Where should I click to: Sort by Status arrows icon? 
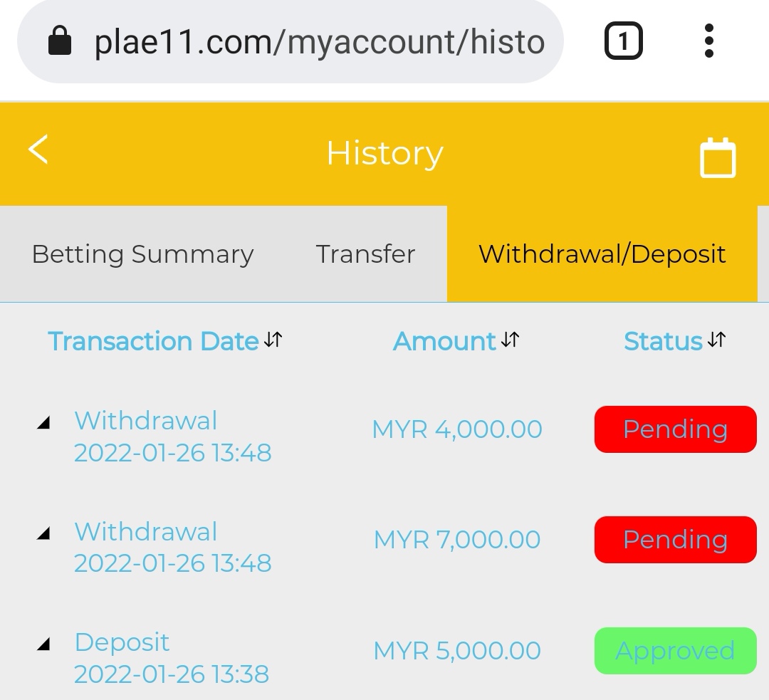[x=717, y=340]
